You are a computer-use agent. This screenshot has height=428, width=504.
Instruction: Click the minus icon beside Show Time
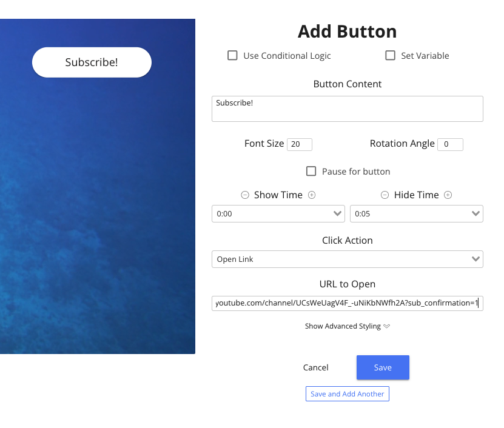[245, 195]
